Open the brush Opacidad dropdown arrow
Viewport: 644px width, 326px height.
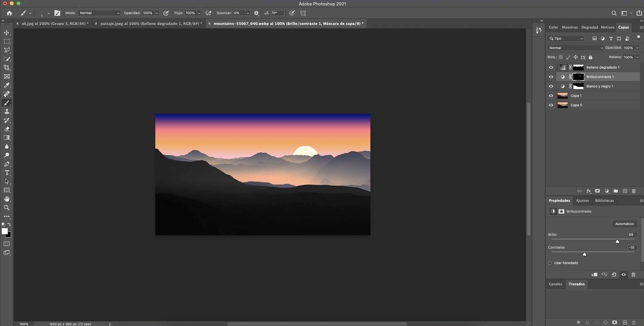coord(157,13)
